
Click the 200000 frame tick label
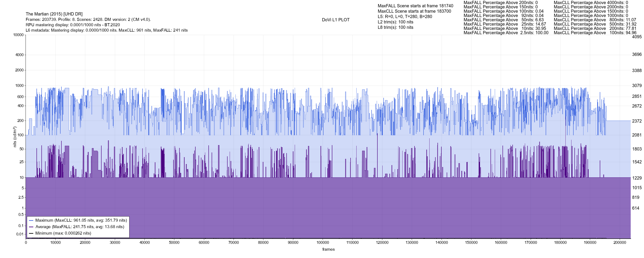click(x=620, y=243)
